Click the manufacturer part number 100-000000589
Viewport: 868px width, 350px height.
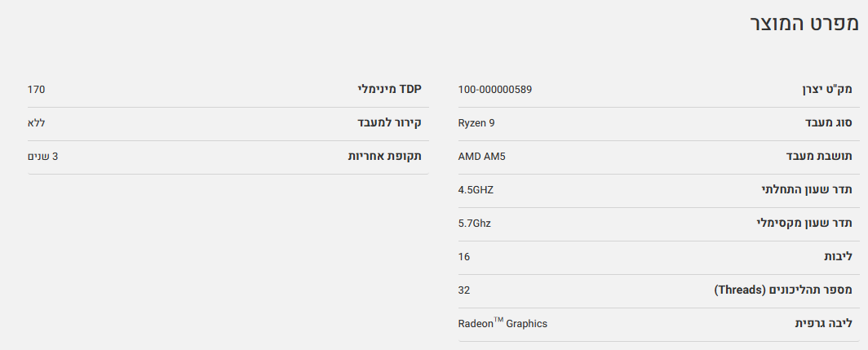coord(495,89)
